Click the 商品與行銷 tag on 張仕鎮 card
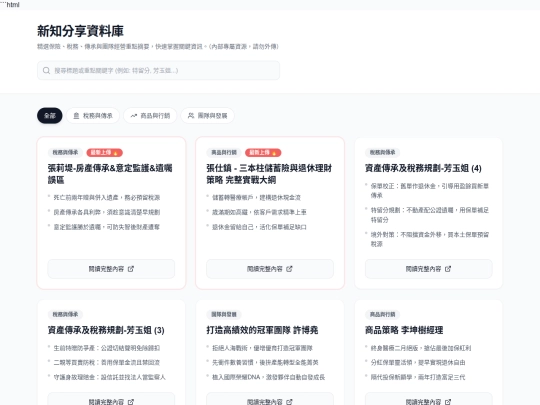The image size is (540, 405). 224,152
